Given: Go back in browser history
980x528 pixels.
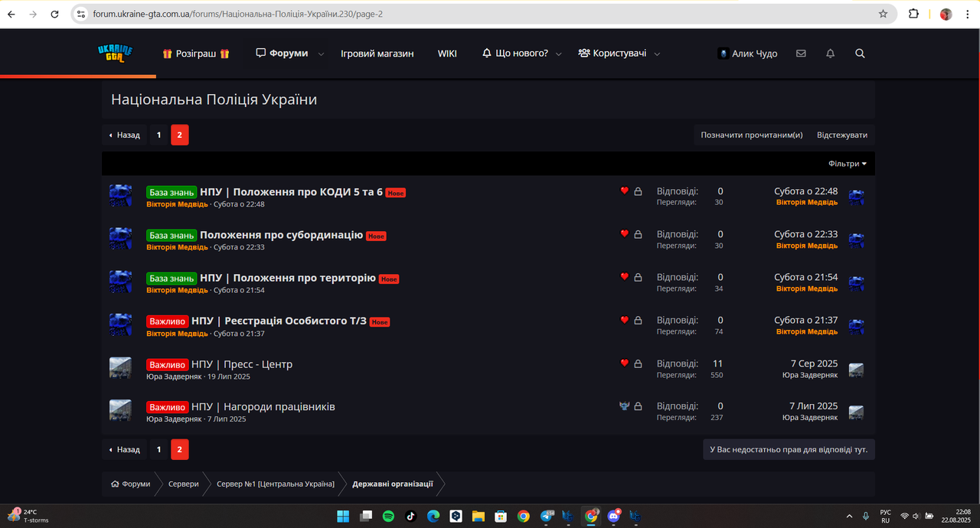Looking at the screenshot, I should click(x=11, y=14).
